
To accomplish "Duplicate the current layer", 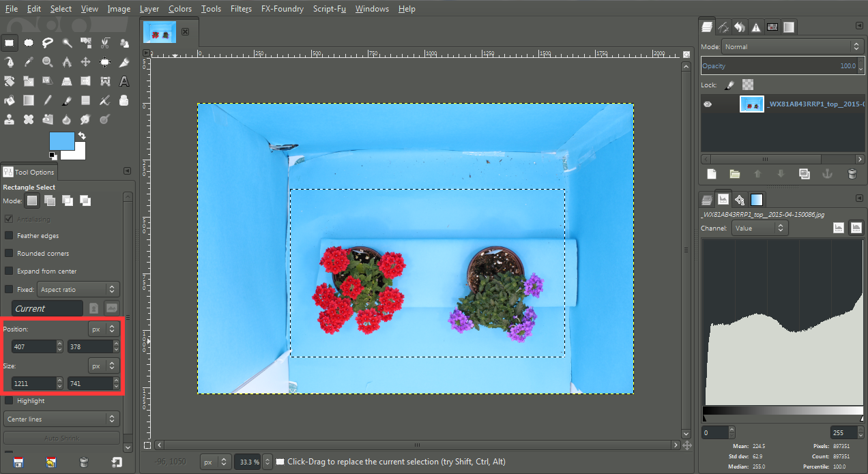I will (x=805, y=174).
